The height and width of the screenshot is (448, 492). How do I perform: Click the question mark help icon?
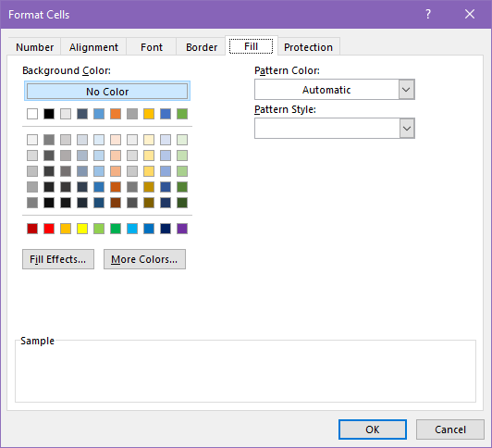(428, 14)
